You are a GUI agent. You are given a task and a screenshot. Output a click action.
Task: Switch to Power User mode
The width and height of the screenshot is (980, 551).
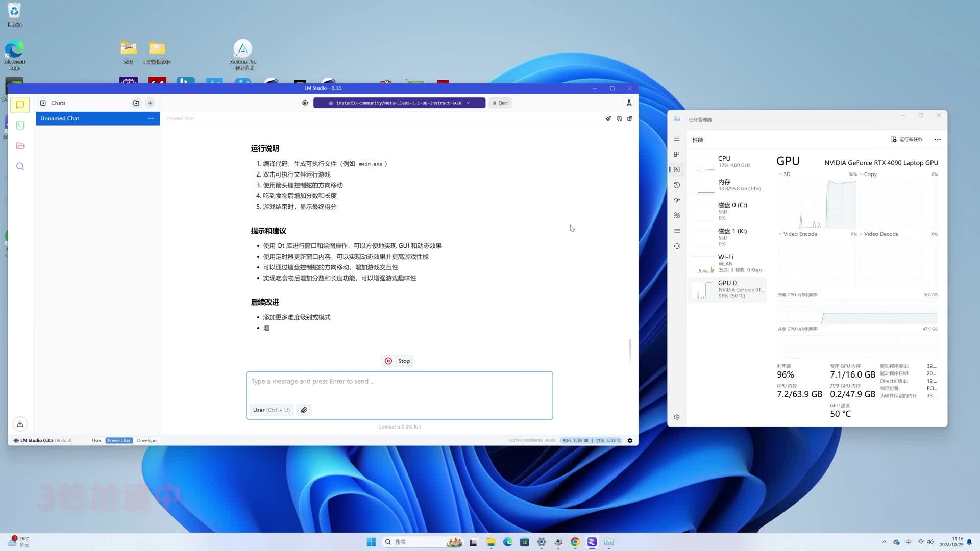[x=119, y=440]
